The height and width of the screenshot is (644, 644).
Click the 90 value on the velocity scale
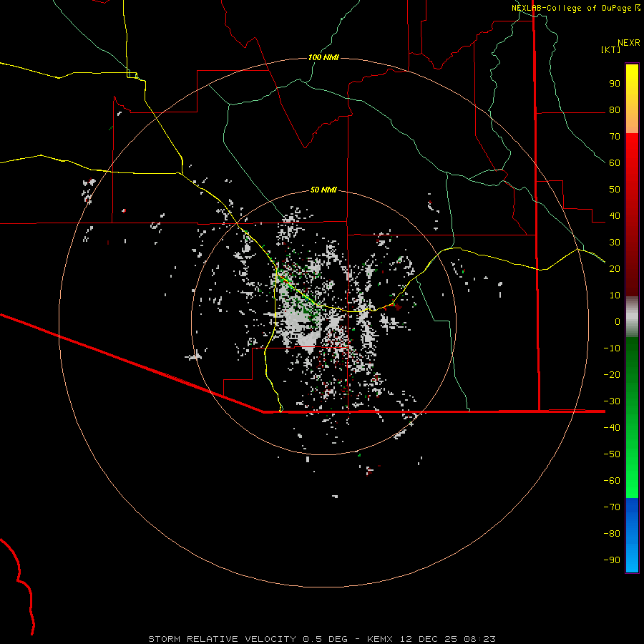point(615,84)
